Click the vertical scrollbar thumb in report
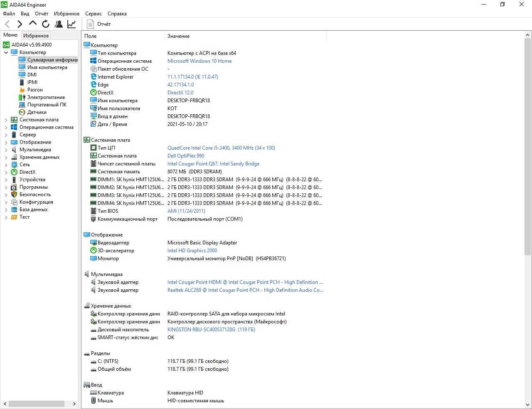The image size is (532, 409). pyautogui.click(x=527, y=146)
